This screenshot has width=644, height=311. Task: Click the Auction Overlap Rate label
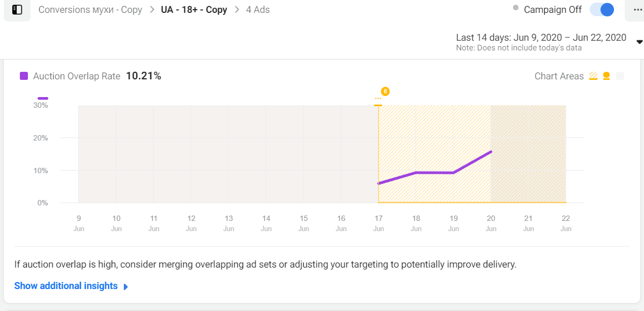[77, 76]
